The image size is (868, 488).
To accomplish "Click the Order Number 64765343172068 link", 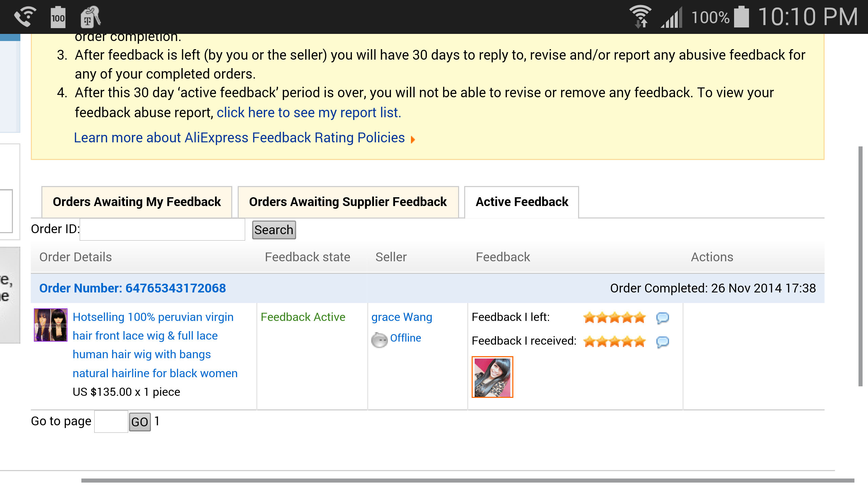I will pos(132,288).
